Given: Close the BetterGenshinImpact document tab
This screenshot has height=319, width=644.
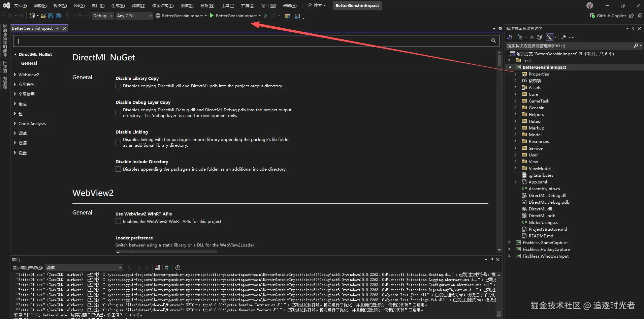Looking at the screenshot, I should (64, 29).
